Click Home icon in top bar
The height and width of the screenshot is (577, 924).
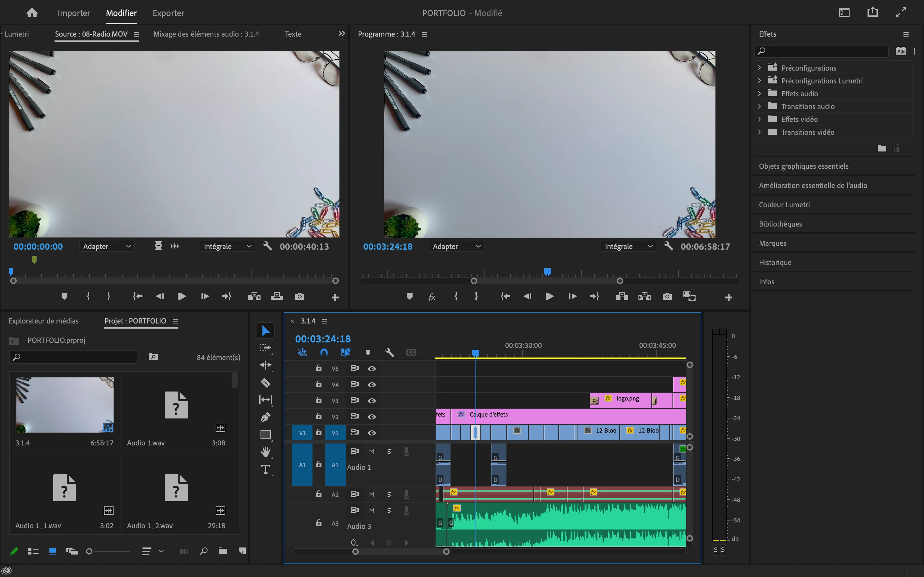[32, 13]
